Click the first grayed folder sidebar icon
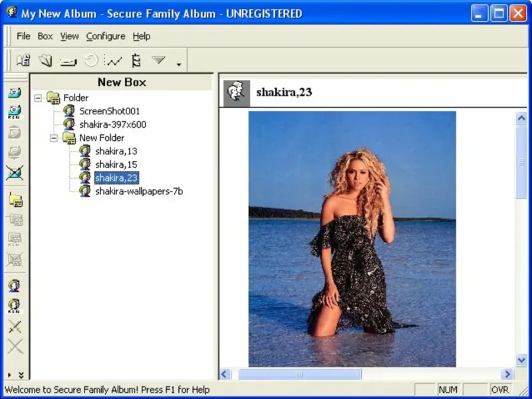532x399 pixels. click(15, 219)
